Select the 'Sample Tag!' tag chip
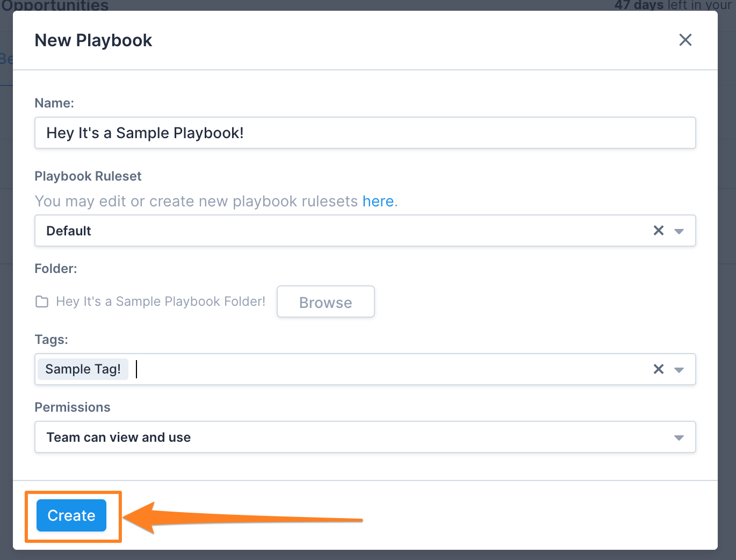The height and width of the screenshot is (560, 736). click(x=83, y=369)
